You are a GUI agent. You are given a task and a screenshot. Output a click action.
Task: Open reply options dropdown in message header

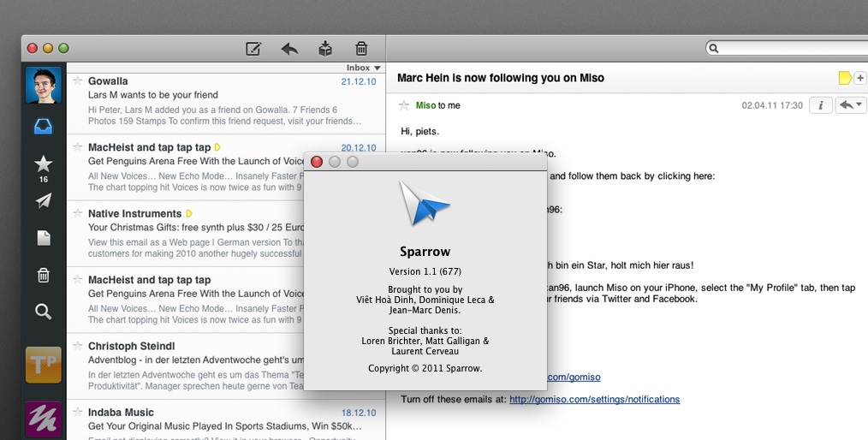pyautogui.click(x=852, y=105)
